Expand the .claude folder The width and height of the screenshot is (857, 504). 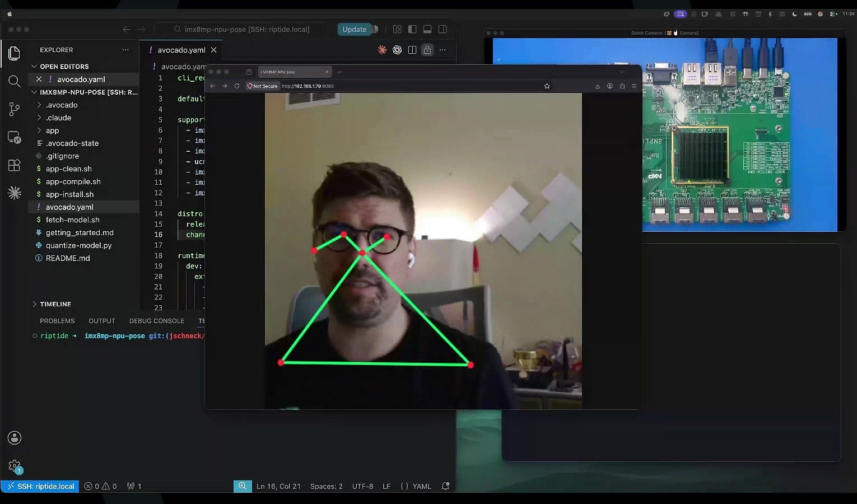coord(58,118)
